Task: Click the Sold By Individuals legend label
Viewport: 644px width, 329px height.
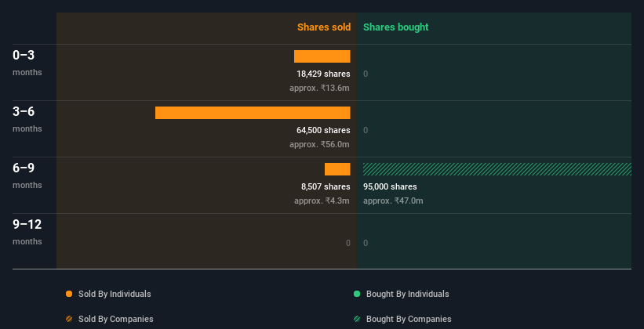Action: [x=115, y=294]
